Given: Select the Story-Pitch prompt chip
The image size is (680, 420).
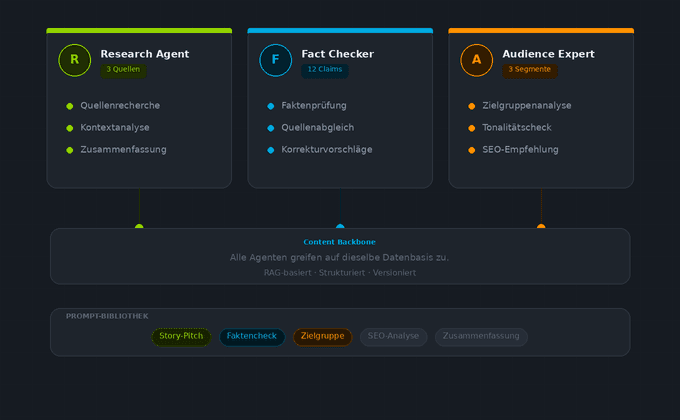Looking at the screenshot, I should pos(181,337).
